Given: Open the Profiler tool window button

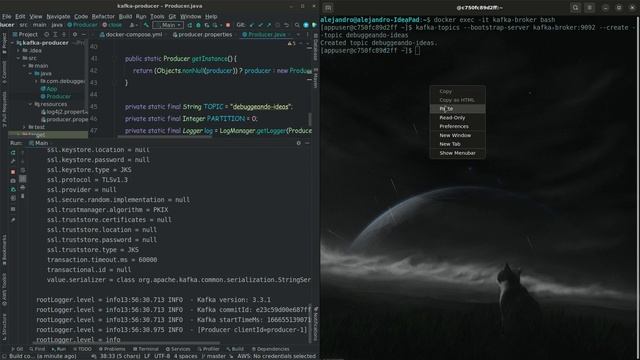Looking at the screenshot, I should tap(208, 349).
